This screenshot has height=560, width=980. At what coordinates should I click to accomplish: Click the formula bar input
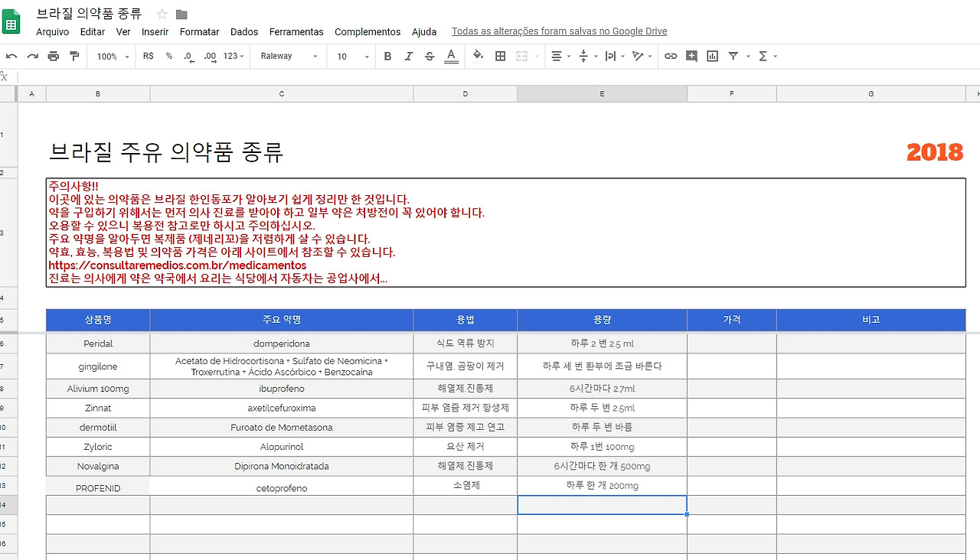coord(498,77)
